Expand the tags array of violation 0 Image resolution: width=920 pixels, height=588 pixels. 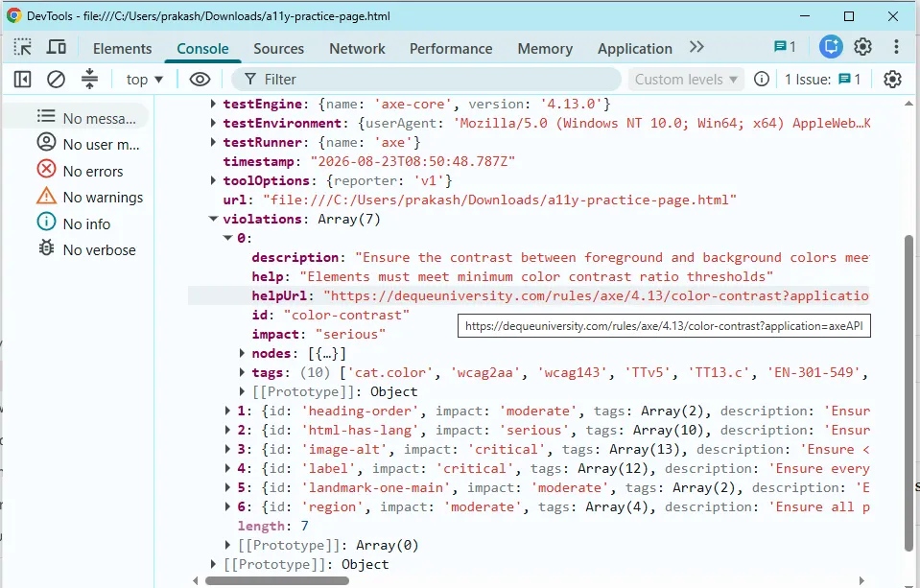click(x=242, y=372)
